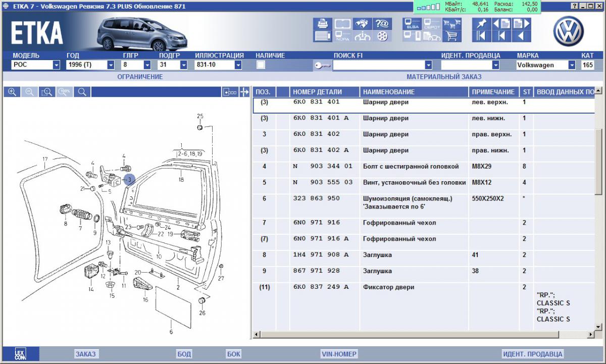Open the ELSA link icon
This screenshot has height=364, width=606.
[x=412, y=24]
